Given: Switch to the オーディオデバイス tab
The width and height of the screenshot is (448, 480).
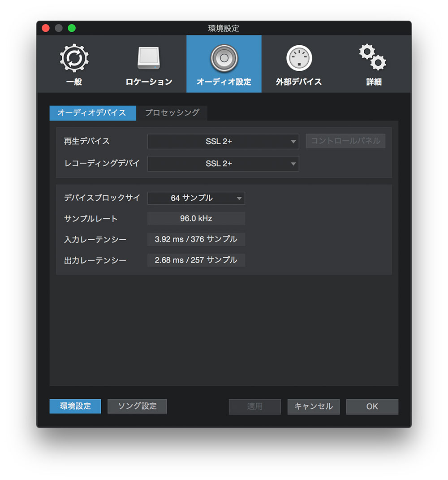Looking at the screenshot, I should 93,113.
